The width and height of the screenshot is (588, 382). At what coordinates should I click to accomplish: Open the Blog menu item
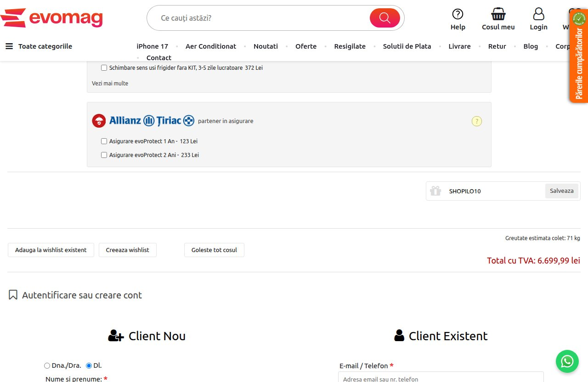click(x=531, y=46)
